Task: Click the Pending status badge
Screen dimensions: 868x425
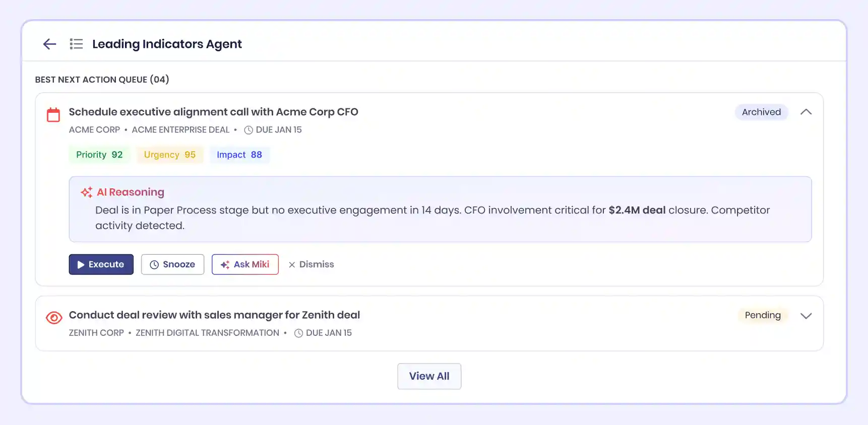Action: pyautogui.click(x=762, y=315)
